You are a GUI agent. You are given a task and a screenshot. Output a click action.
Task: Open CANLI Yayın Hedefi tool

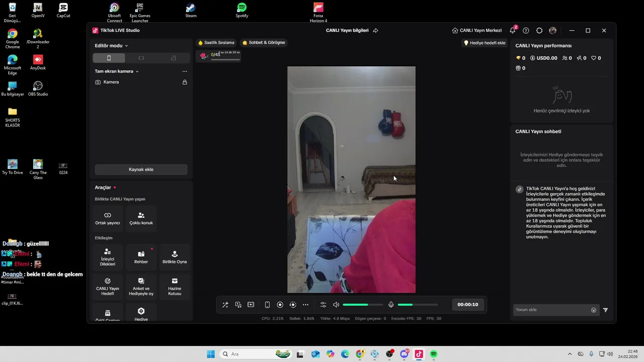[x=108, y=287]
